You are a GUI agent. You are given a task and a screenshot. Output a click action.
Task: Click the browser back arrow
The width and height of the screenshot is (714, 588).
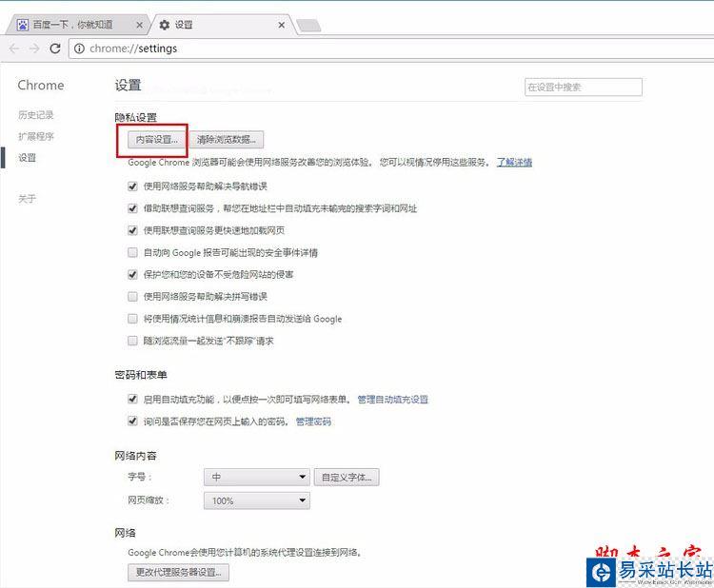(x=14, y=49)
